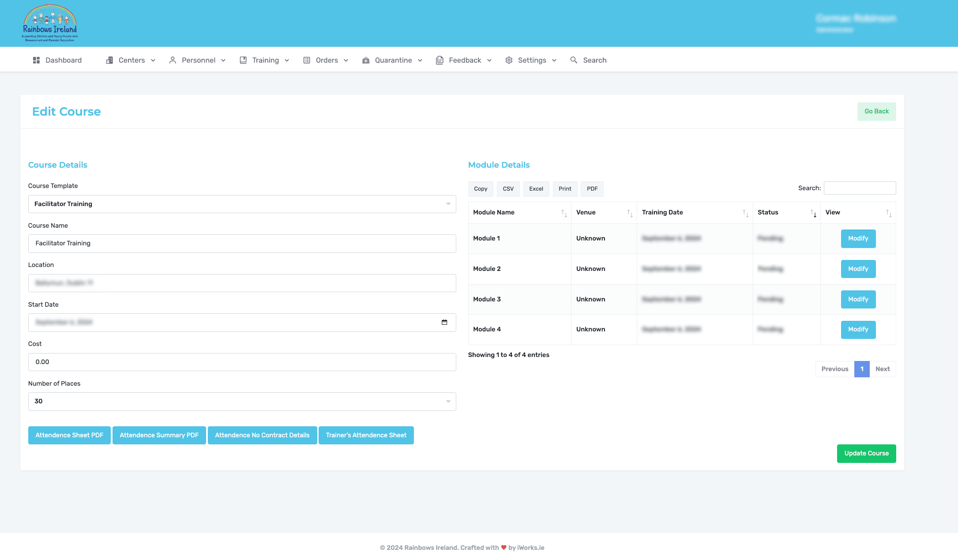Screen dimensions: 958x560
Task: Open the Number of Places dropdown
Action: click(x=242, y=401)
